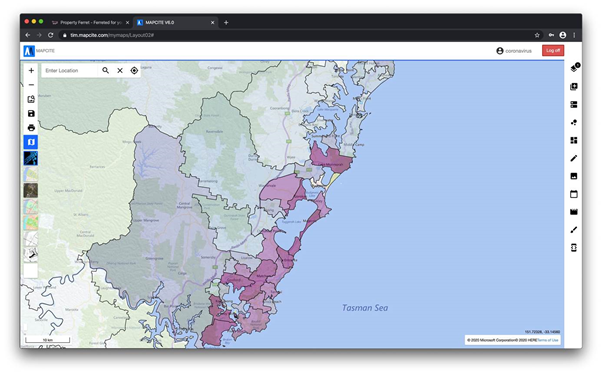602x375 pixels.
Task: Zoom out using the minus button
Action: point(31,85)
